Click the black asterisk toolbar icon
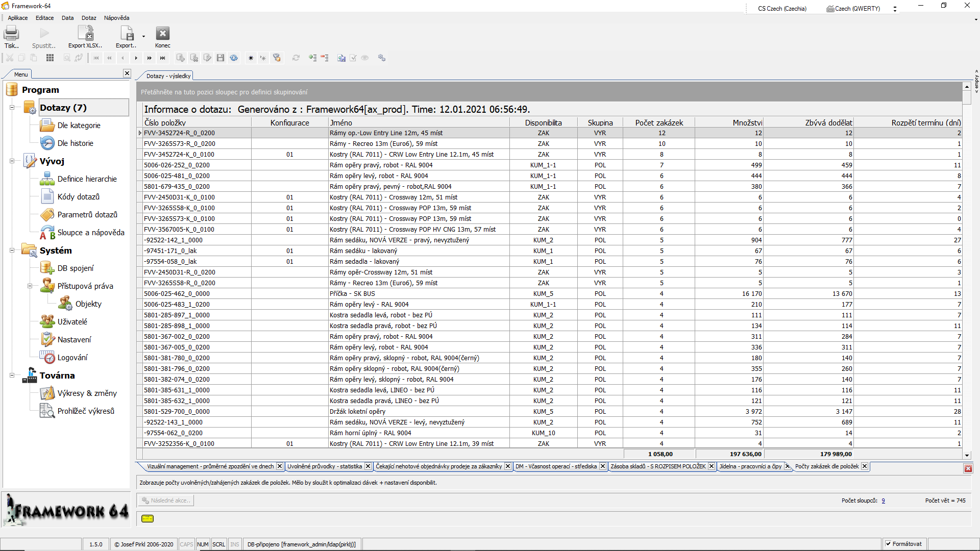 click(251, 58)
